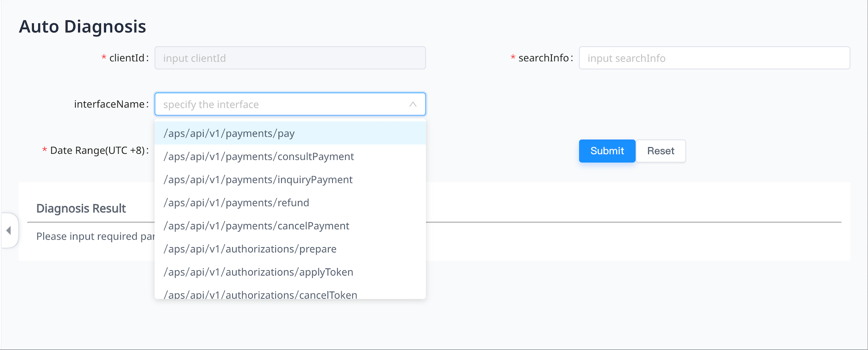Click the searchInfo field label
Viewport: 868px width, 350px height.
tap(543, 58)
